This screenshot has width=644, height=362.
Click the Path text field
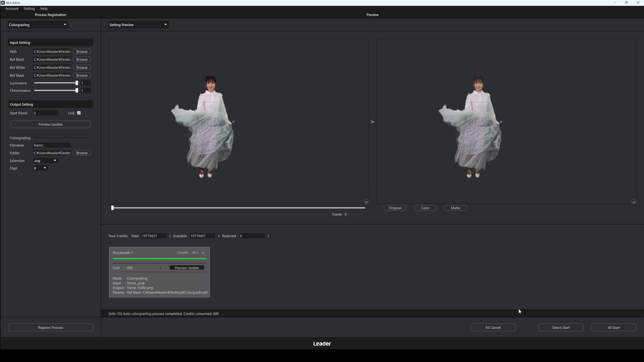pyautogui.click(x=52, y=52)
